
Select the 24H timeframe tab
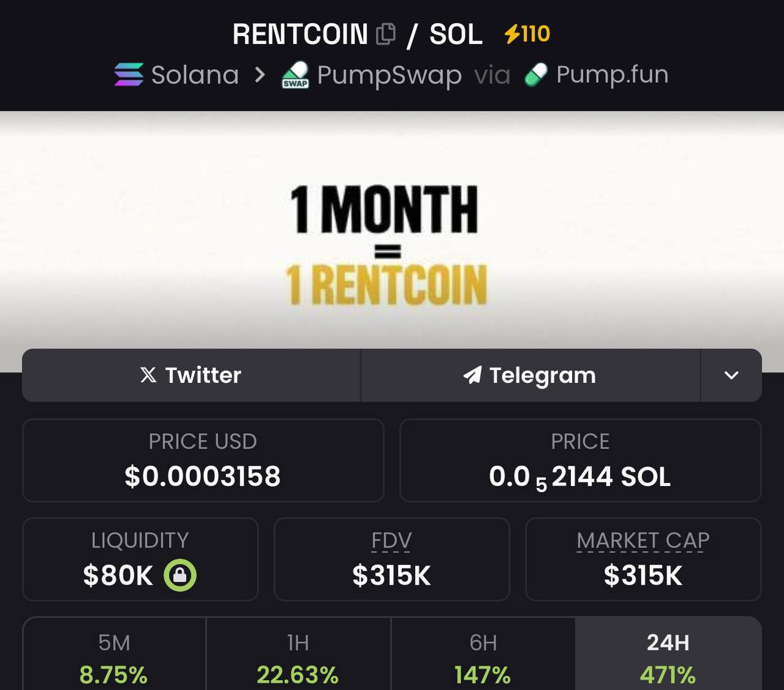pos(668,654)
